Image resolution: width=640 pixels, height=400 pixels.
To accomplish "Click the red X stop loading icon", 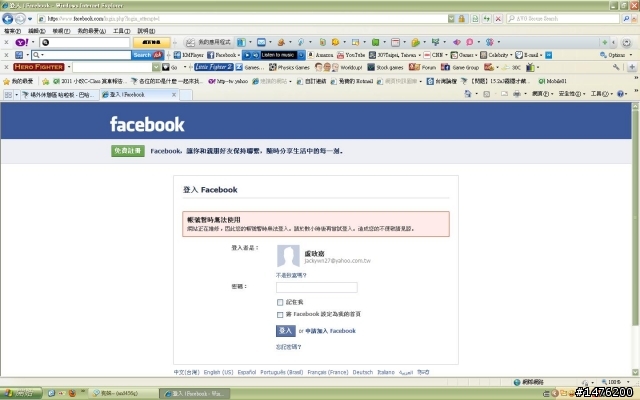I will (x=498, y=18).
